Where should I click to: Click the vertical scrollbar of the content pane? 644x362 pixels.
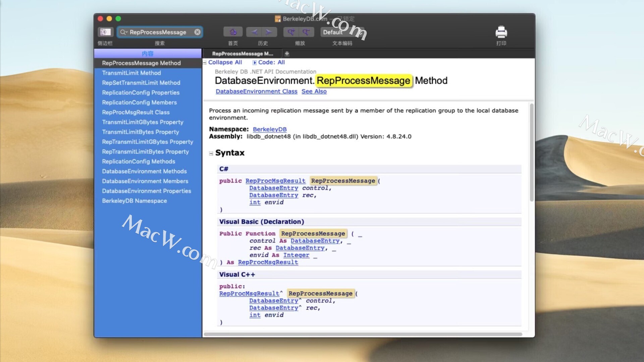tap(532, 153)
